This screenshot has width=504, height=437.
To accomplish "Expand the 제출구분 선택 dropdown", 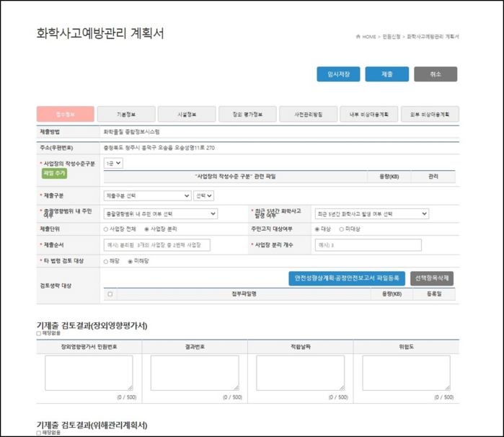I will click(148, 195).
